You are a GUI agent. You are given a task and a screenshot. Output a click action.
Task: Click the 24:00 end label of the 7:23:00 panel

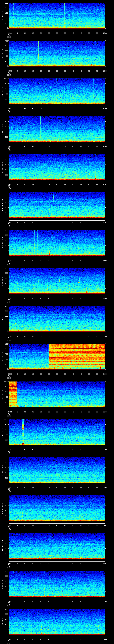(x=105, y=374)
